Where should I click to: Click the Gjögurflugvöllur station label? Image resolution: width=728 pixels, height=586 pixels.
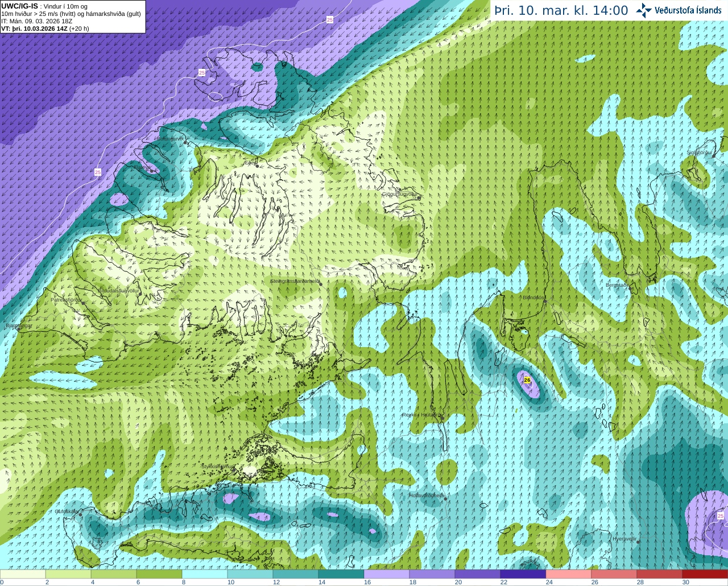click(400, 194)
